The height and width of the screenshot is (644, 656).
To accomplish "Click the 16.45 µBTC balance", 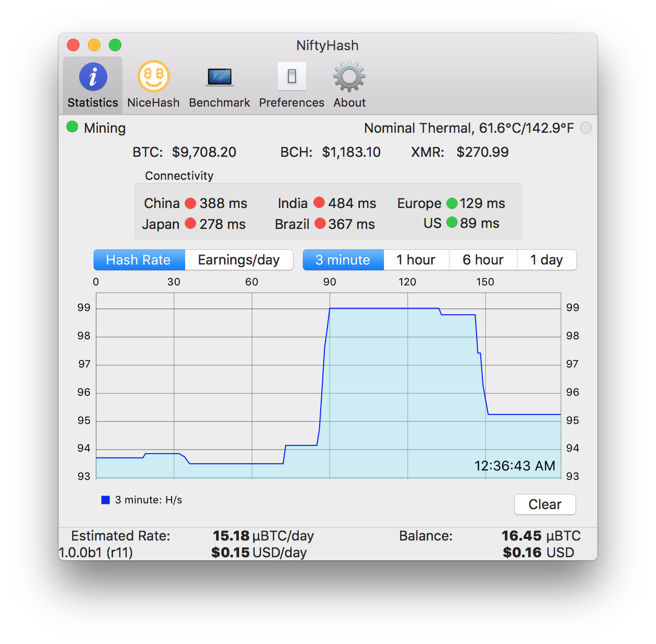I will (x=541, y=536).
